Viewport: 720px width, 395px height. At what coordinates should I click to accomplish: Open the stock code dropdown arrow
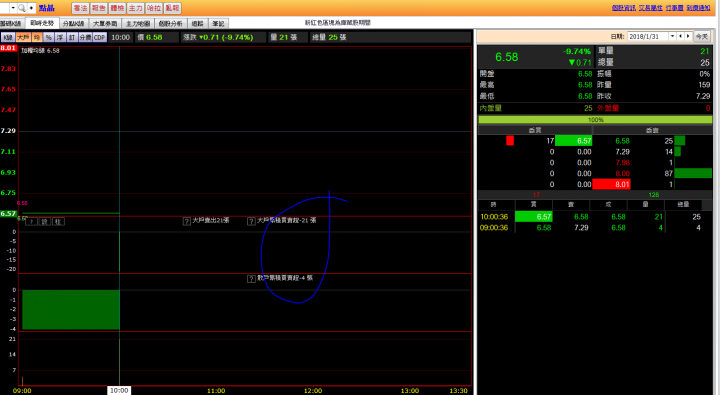tap(13, 8)
